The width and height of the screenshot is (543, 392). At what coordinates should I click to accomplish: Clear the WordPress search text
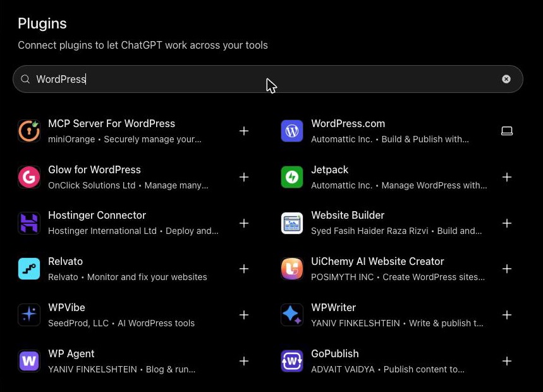pyautogui.click(x=506, y=79)
